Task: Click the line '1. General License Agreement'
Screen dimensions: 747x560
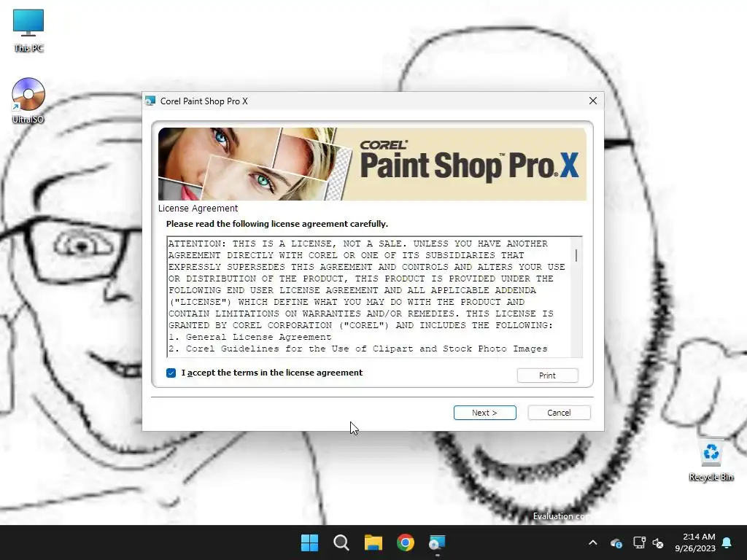Action: point(249,337)
